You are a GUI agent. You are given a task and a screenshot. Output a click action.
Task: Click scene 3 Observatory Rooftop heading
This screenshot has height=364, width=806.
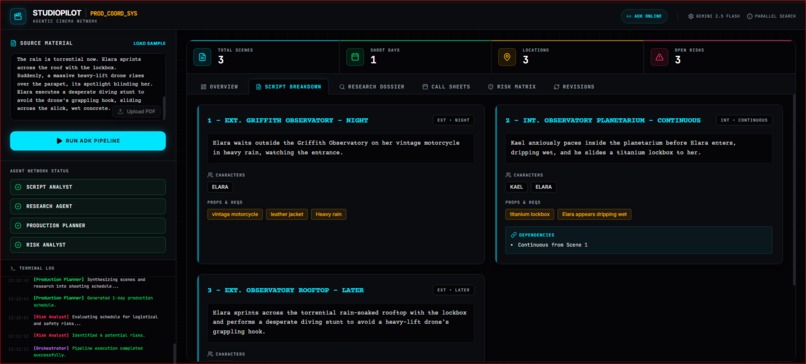pos(285,290)
